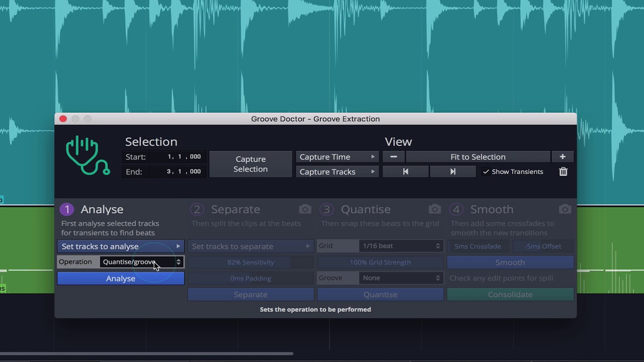Adjust the -5ms Offset slider
644x362 pixels.
click(543, 246)
